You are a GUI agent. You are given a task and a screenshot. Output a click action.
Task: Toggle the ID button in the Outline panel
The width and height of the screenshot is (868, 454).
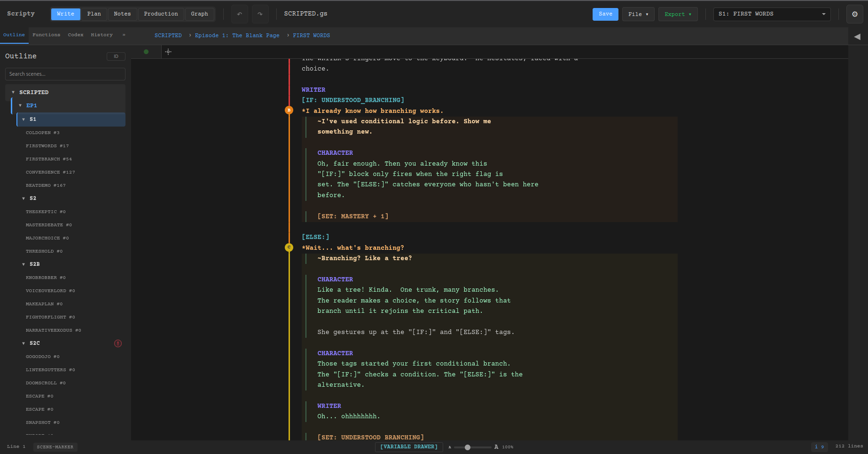pos(116,56)
